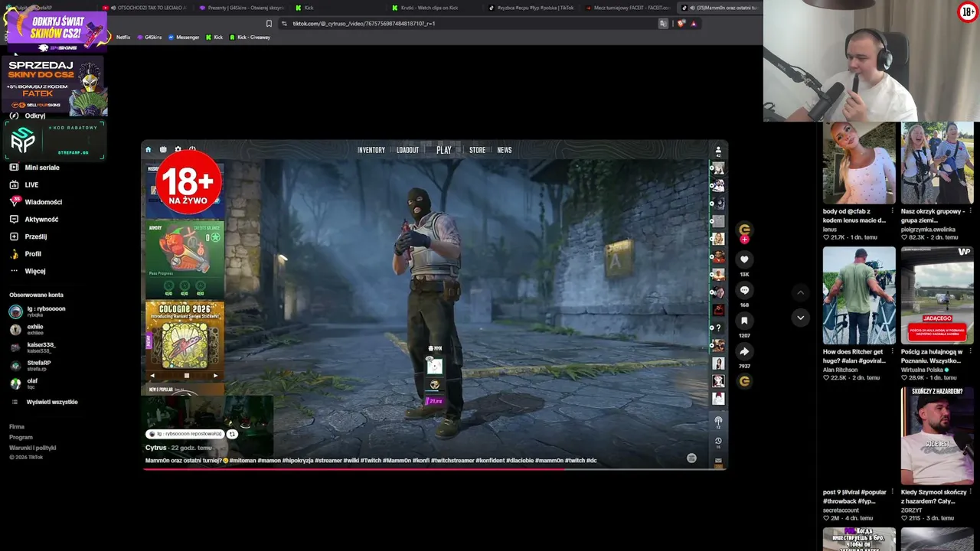Select STORE in the CS2 menu
The width and height of the screenshot is (980, 551).
477,150
